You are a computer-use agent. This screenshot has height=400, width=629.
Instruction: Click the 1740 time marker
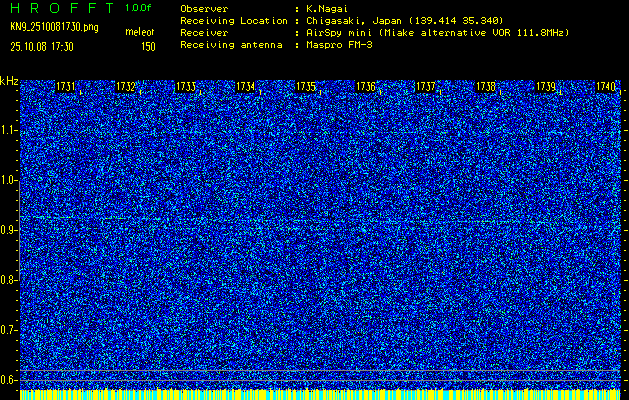click(606, 87)
